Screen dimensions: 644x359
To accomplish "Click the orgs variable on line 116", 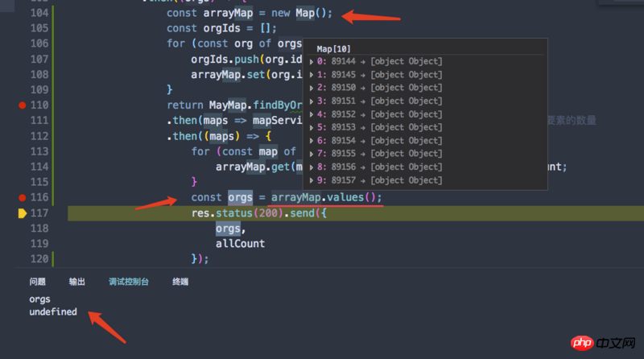I will (240, 197).
